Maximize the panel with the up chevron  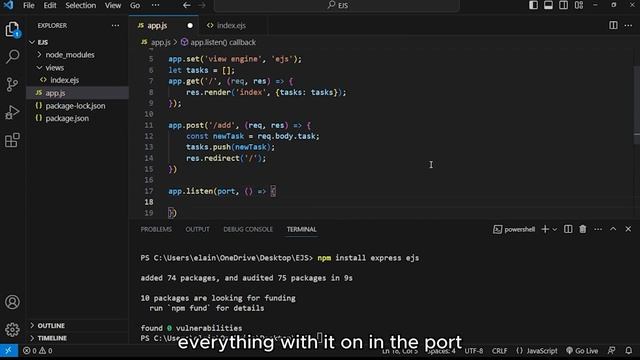[x=613, y=229]
